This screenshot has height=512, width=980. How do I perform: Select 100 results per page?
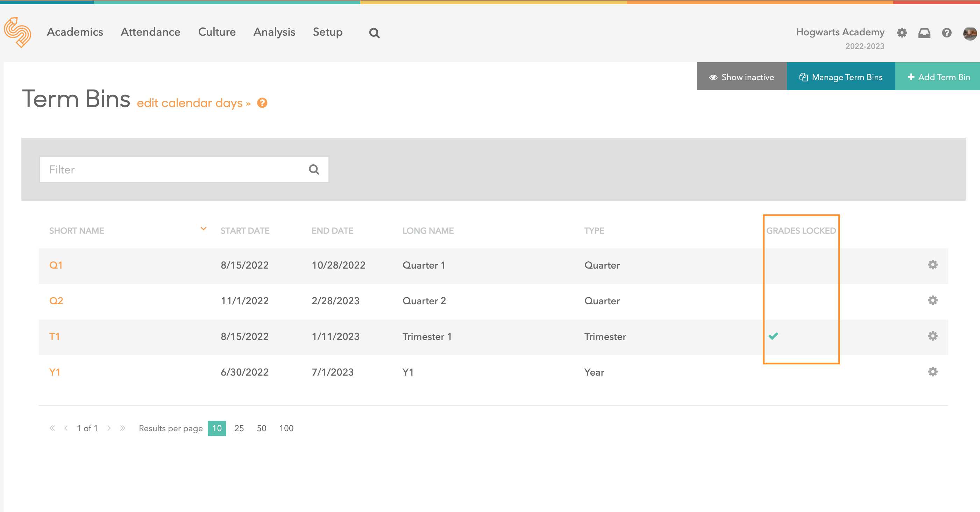[286, 428]
